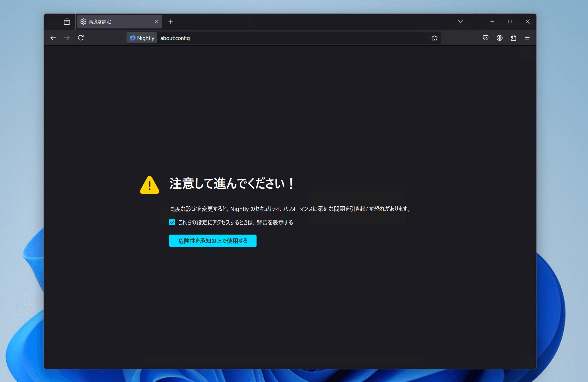Go forward to next page
Screen dimensions: 588x382
tap(67, 38)
